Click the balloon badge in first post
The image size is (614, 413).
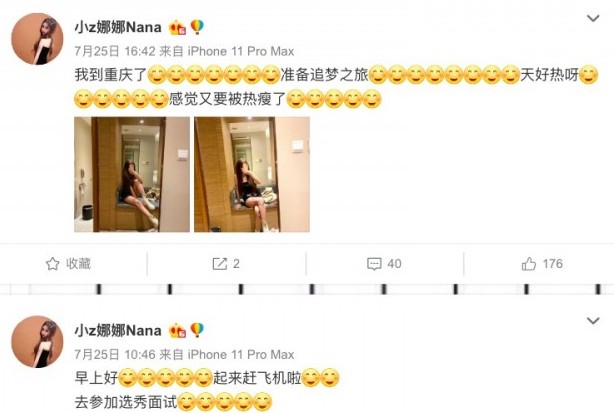[x=197, y=27]
